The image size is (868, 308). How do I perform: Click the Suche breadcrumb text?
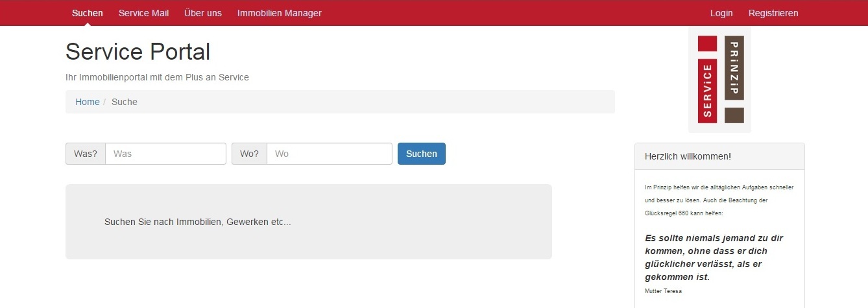(x=125, y=102)
